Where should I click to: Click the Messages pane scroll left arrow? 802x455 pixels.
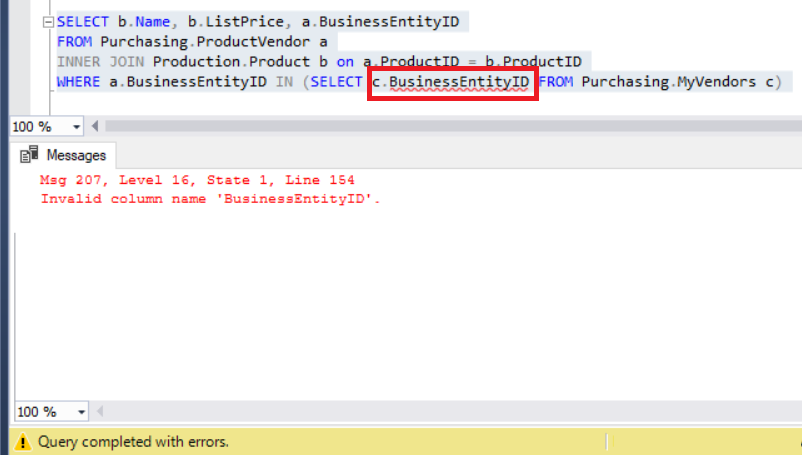(x=100, y=411)
